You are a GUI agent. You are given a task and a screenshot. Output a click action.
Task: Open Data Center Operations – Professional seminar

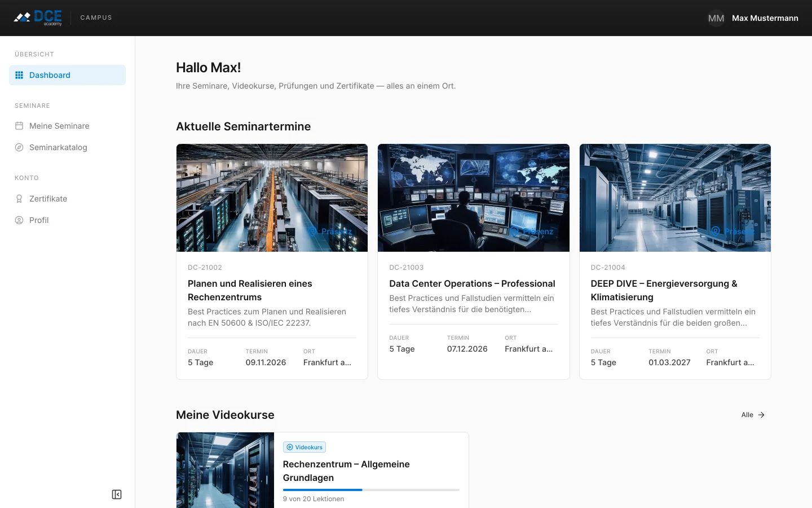click(472, 283)
